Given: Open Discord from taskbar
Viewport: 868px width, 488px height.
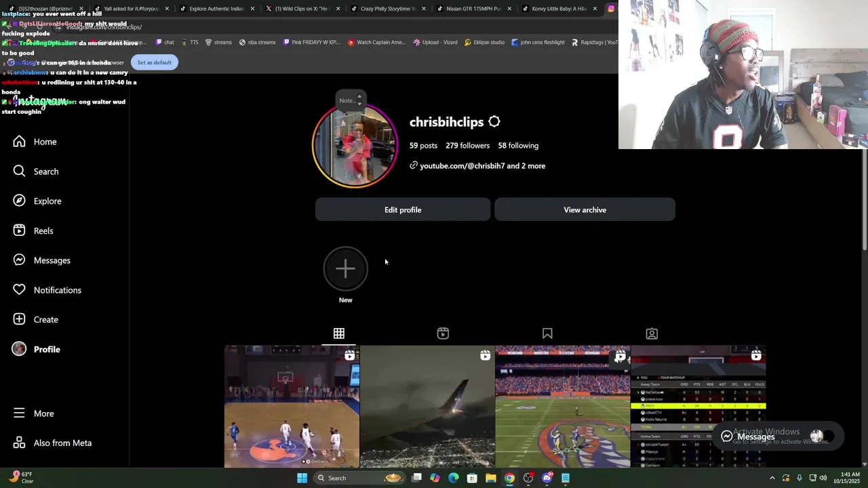Looking at the screenshot, I should (547, 478).
